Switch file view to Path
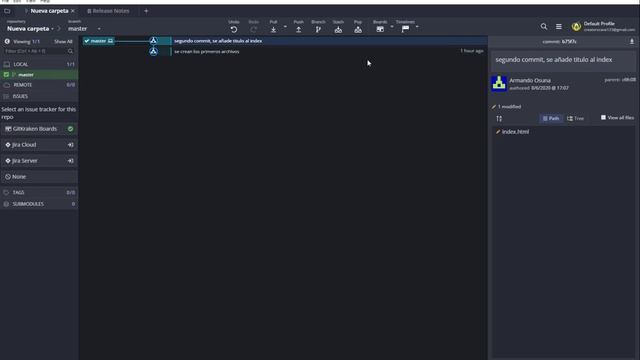This screenshot has width=640, height=360. 551,118
